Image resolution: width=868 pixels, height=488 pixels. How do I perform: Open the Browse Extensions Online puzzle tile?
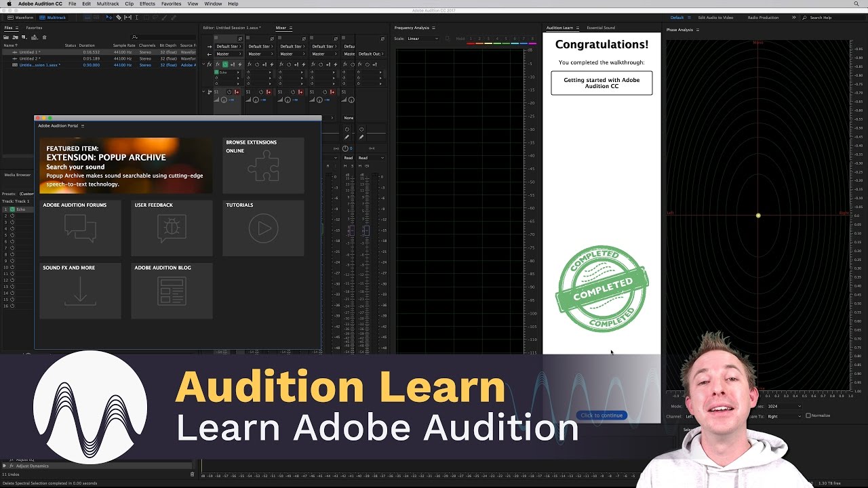(263, 166)
